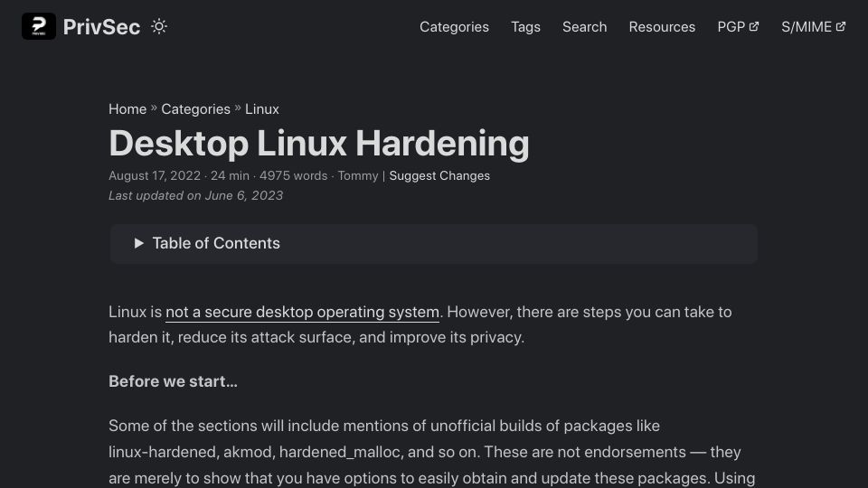Click the Suggest Changes link

(x=439, y=176)
